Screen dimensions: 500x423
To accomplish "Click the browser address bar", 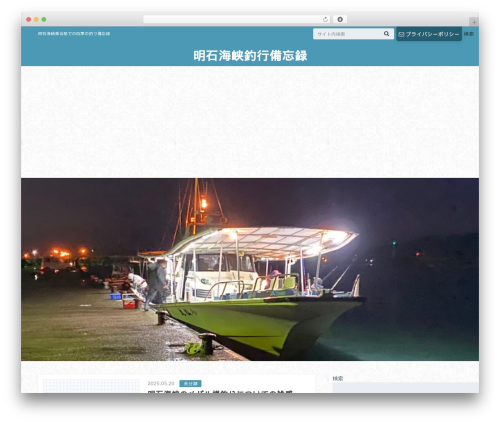I will [x=237, y=20].
